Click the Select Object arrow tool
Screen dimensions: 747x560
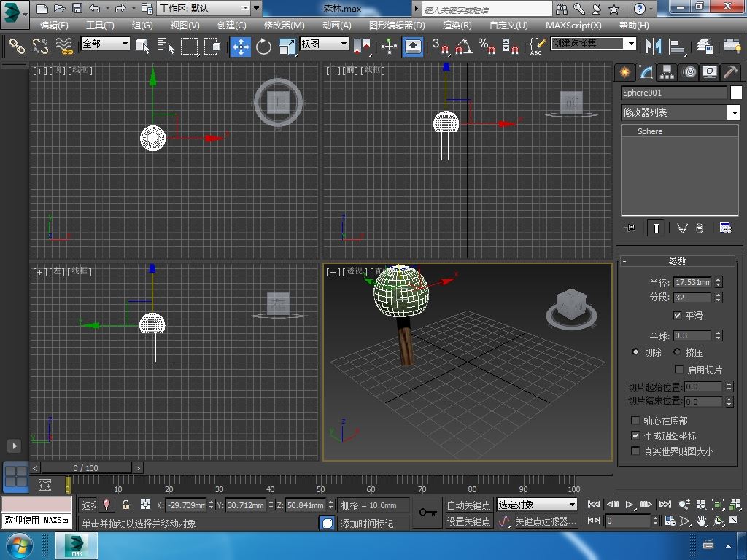tap(142, 46)
